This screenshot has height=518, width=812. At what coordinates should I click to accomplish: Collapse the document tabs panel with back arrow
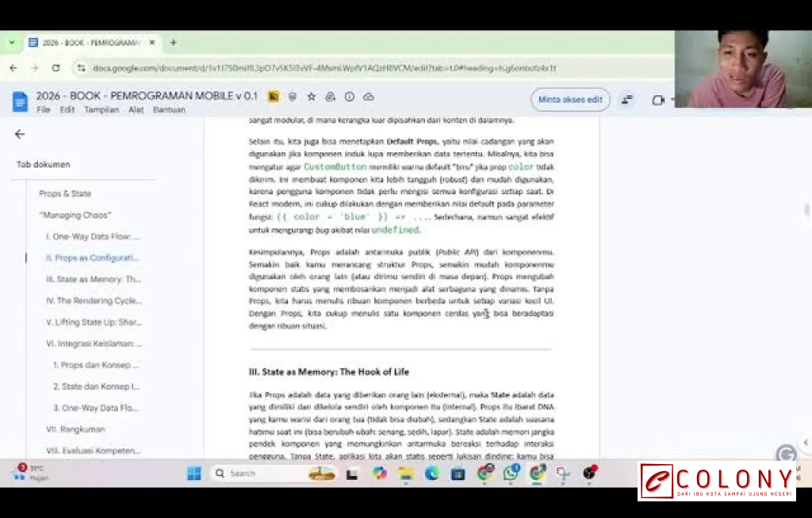[20, 134]
